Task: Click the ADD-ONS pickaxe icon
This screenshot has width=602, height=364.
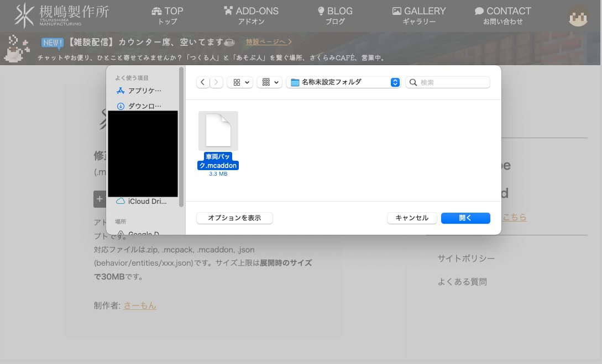Action: pyautogui.click(x=228, y=10)
